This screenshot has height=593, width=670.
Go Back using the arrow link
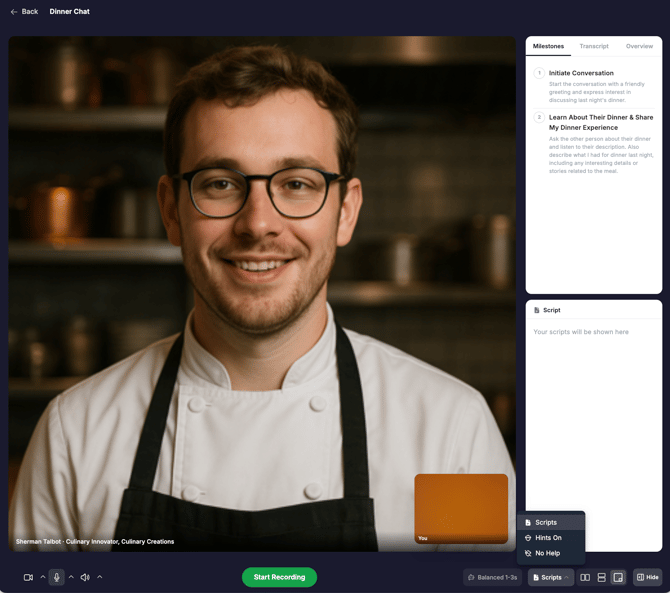pos(24,12)
